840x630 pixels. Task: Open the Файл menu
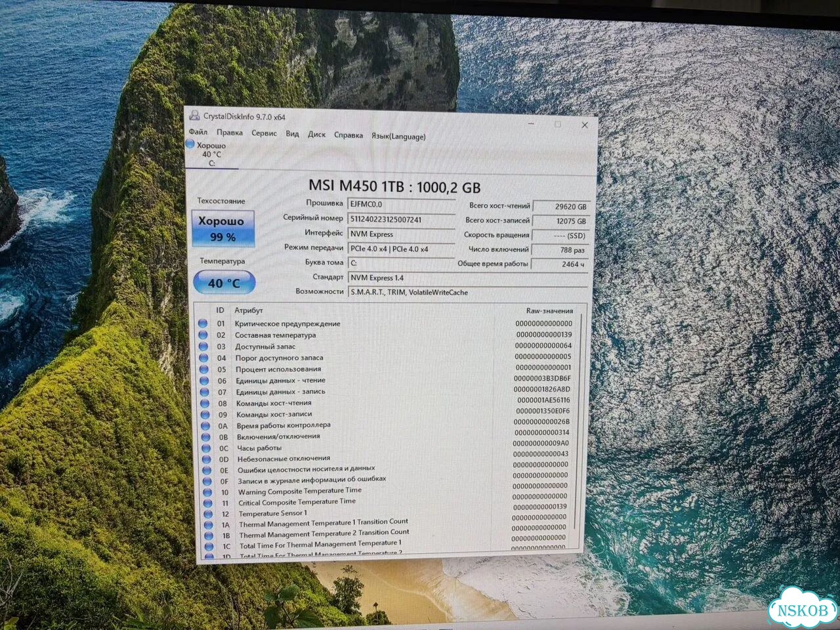[198, 132]
